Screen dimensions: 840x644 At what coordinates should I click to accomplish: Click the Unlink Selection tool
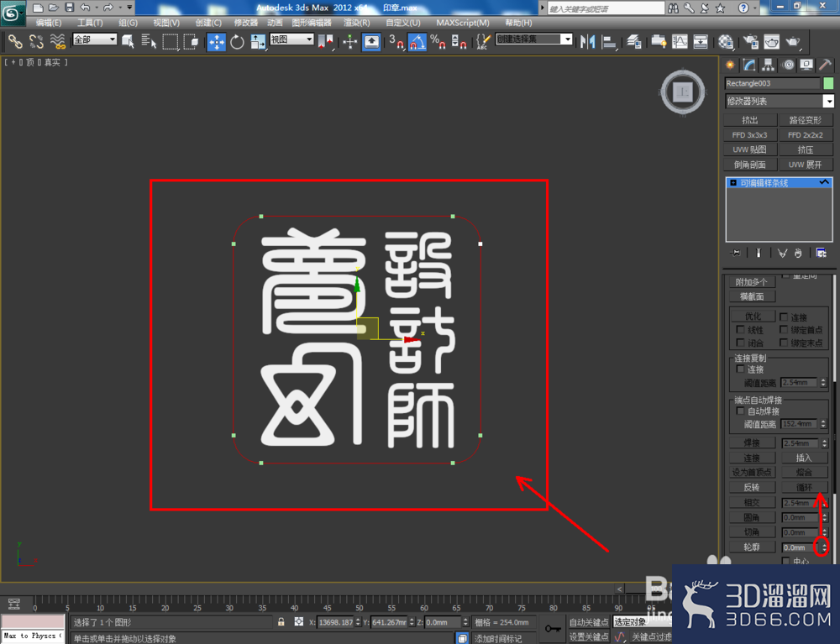click(x=36, y=41)
